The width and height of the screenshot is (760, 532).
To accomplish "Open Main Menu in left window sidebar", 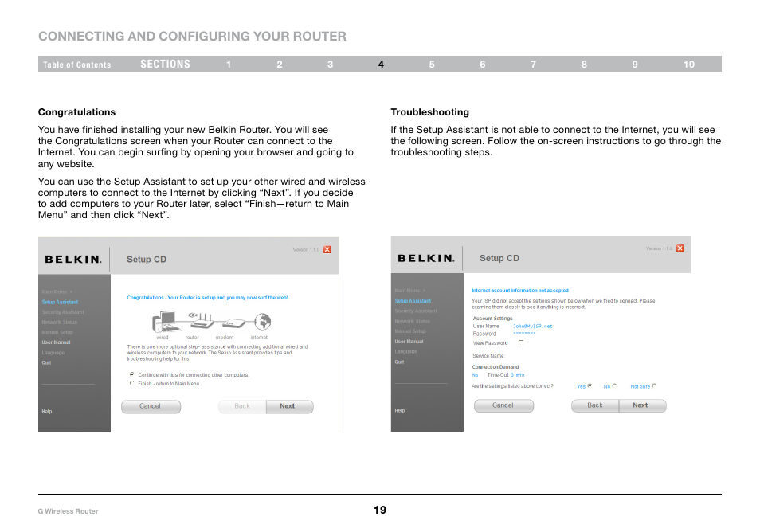I will (57, 291).
